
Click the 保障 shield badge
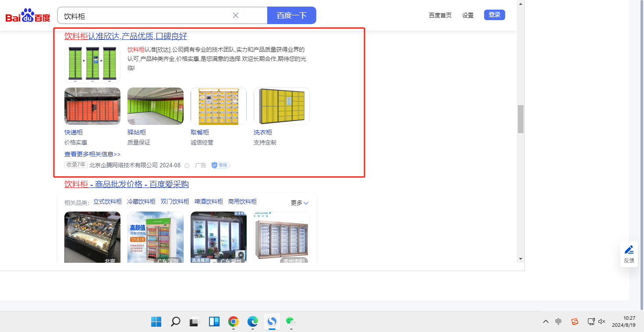(x=220, y=165)
